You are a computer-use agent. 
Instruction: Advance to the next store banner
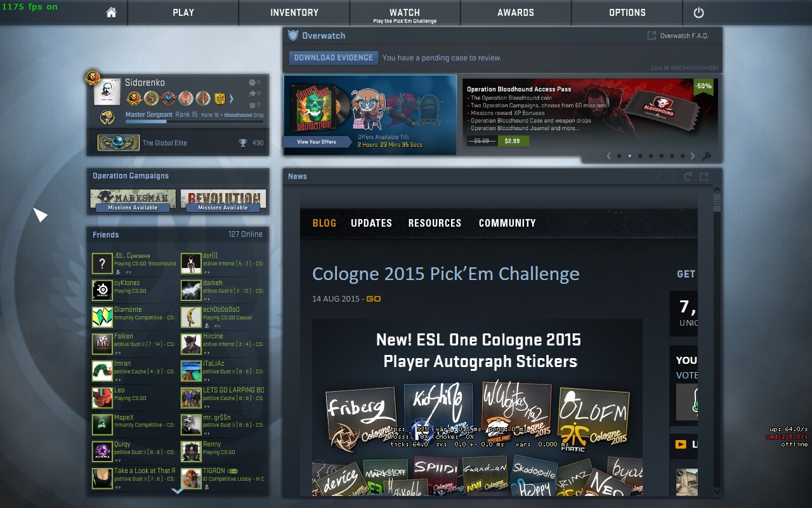click(692, 156)
